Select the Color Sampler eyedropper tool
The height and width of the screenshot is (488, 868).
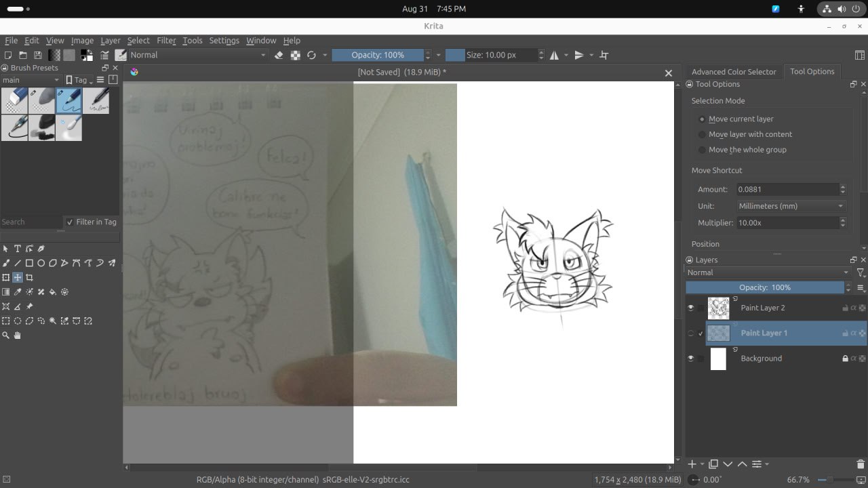pos(18,292)
